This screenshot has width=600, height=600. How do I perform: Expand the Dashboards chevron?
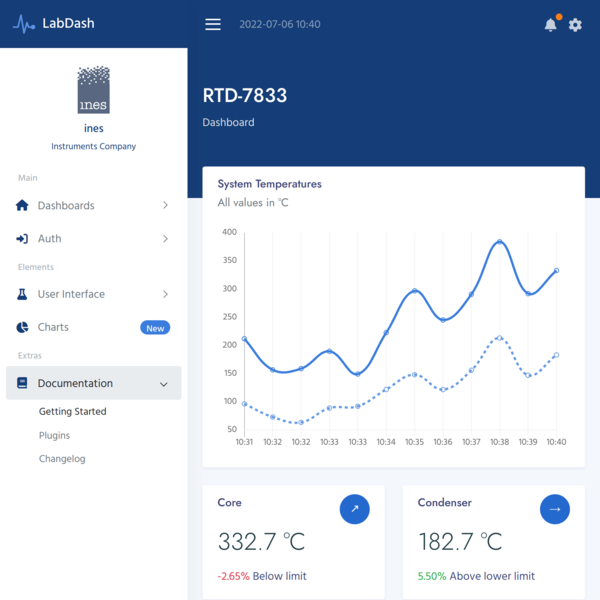point(165,205)
